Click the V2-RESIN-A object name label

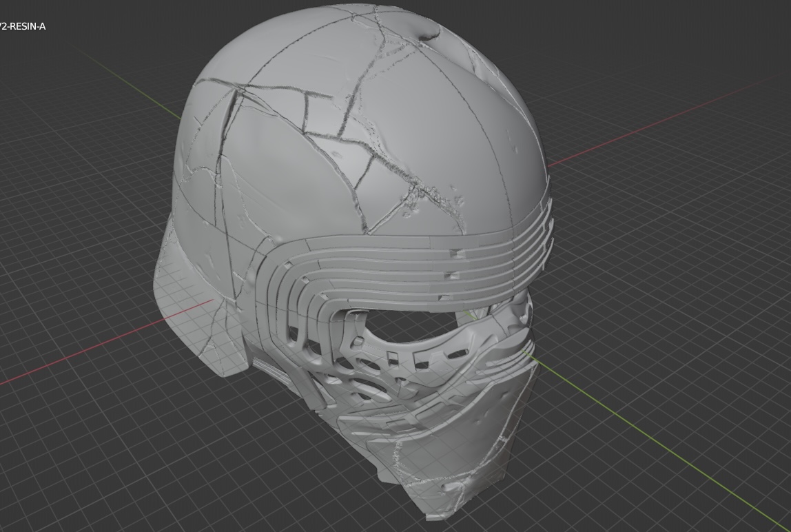click(23, 27)
